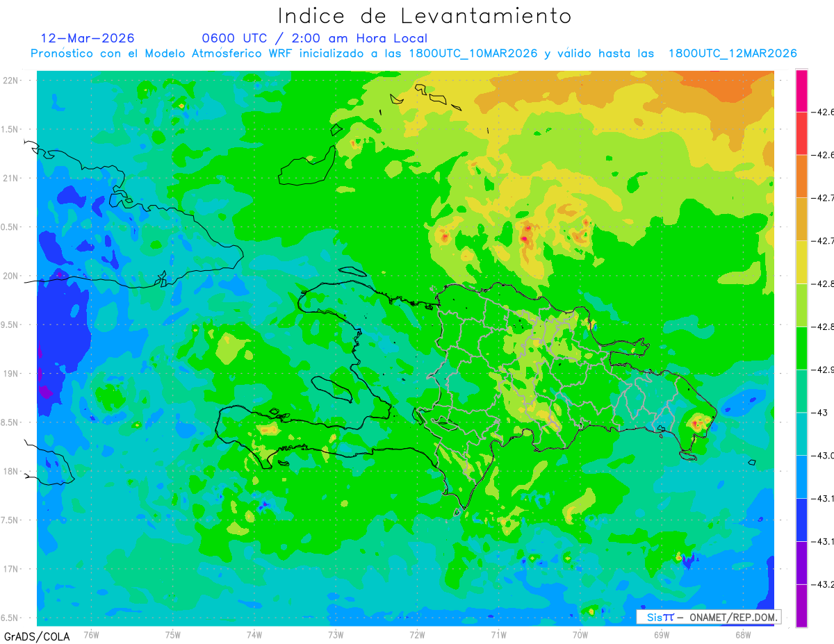Viewport: 834px width, 644px height.
Task: Choose the amber-gold legend swatch
Action: pyautogui.click(x=801, y=220)
